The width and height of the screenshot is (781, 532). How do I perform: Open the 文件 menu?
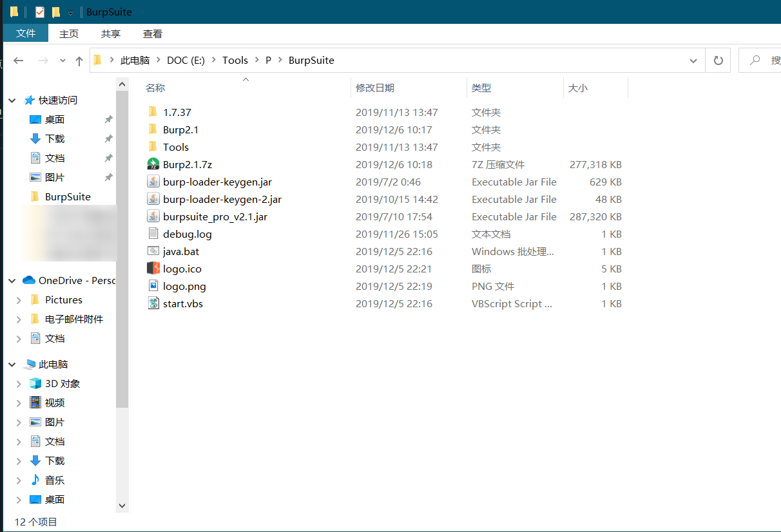coord(26,33)
